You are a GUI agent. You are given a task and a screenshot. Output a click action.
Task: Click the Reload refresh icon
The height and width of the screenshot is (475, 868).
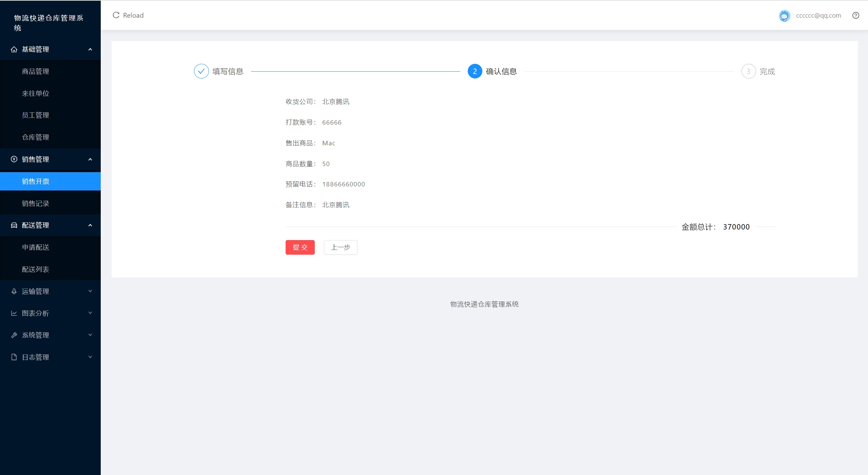[x=116, y=15]
